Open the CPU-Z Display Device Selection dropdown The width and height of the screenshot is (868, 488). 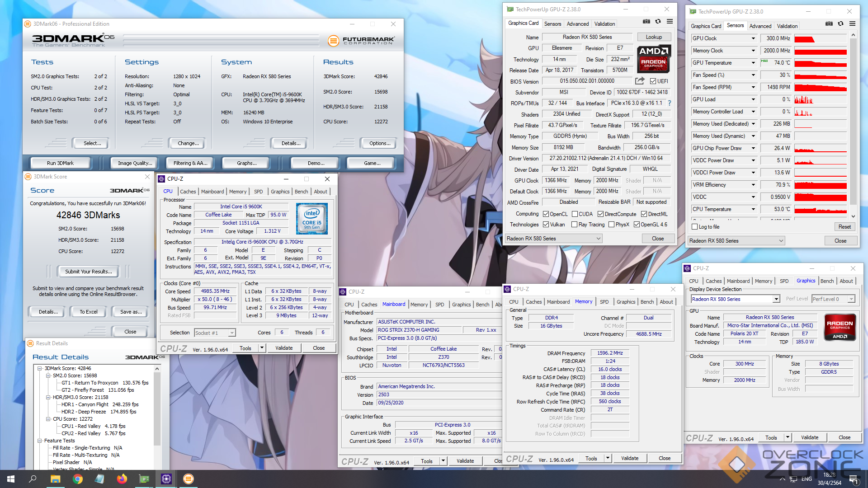(x=776, y=299)
